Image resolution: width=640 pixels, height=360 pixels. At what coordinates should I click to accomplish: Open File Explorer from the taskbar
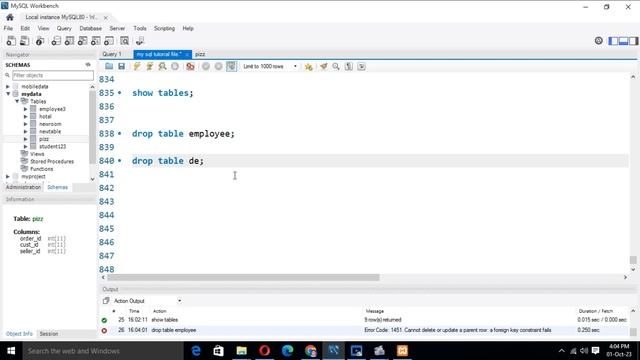point(242,351)
